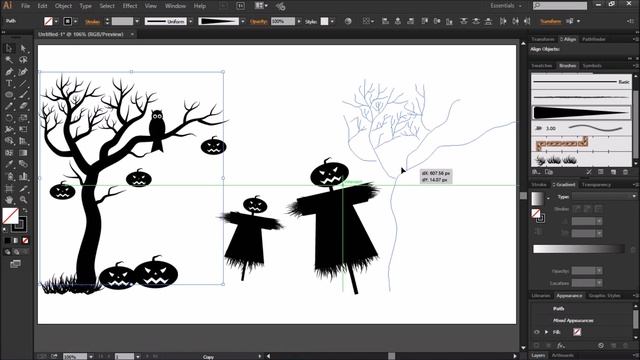Switch to the Swatches tab
This screenshot has width=640, height=360.
coord(542,66)
